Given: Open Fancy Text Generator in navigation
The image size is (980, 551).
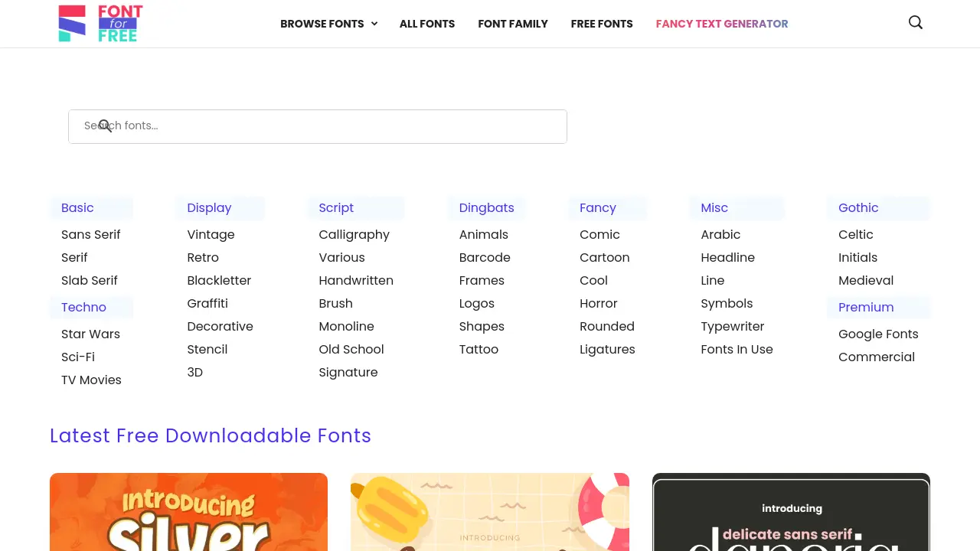Looking at the screenshot, I should (722, 24).
